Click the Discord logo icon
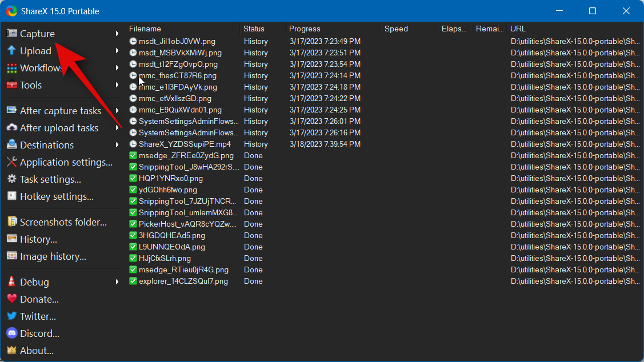This screenshot has height=362, width=644. click(x=11, y=333)
